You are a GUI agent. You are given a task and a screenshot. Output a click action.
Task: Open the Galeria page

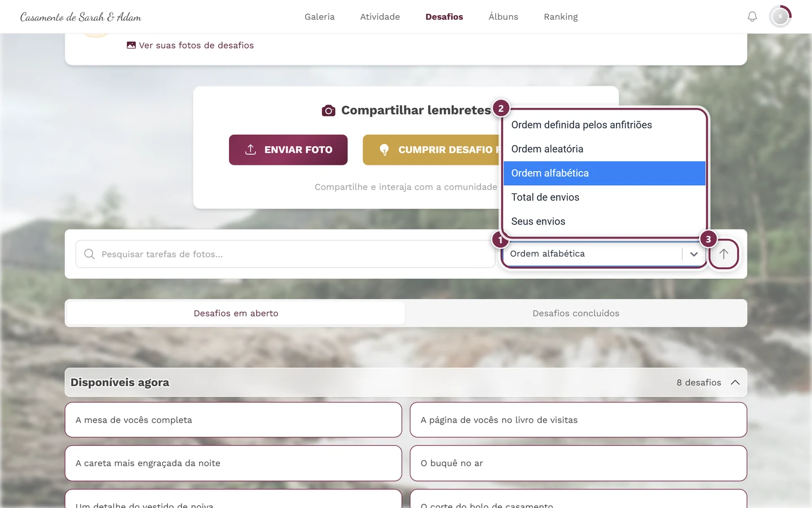[320, 17]
